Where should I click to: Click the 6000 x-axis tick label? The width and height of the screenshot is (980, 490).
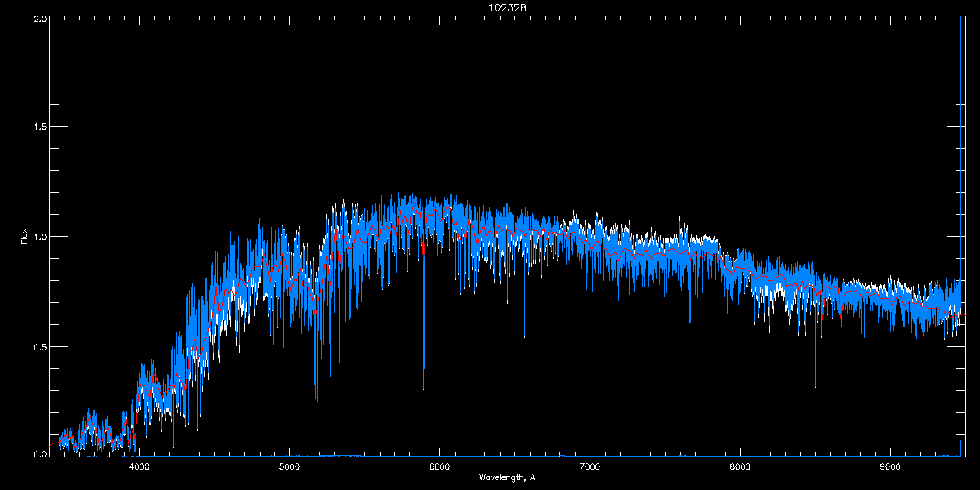click(439, 467)
